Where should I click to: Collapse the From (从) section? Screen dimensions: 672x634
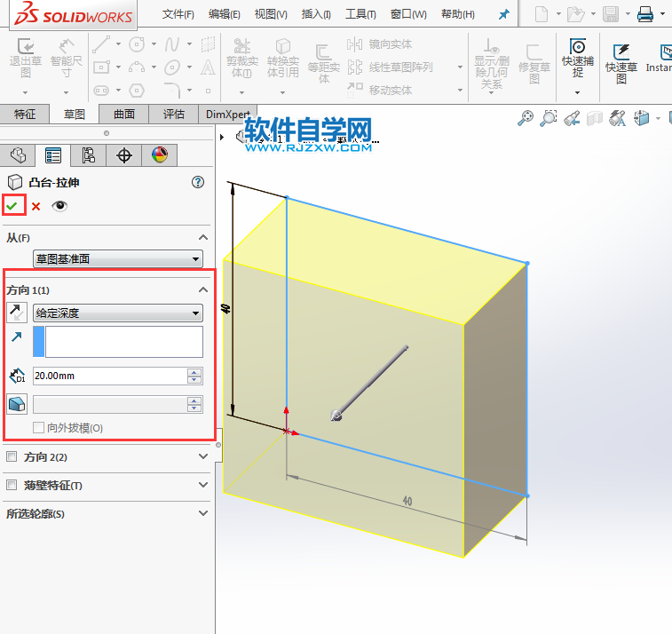tap(203, 237)
